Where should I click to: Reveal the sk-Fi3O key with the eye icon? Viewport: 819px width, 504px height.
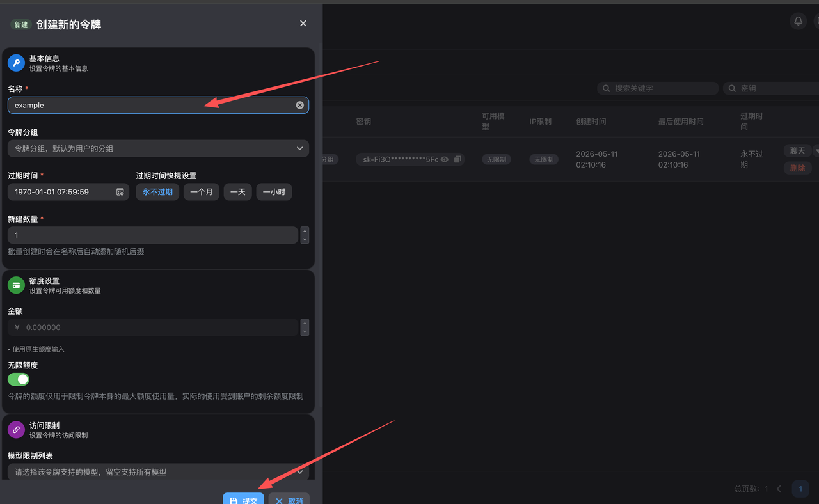click(445, 159)
